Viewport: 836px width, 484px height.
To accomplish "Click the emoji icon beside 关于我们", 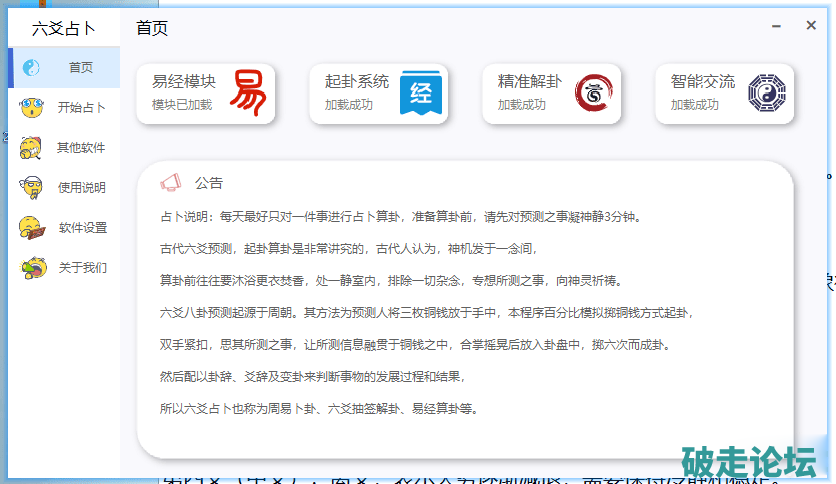I will pyautogui.click(x=32, y=268).
